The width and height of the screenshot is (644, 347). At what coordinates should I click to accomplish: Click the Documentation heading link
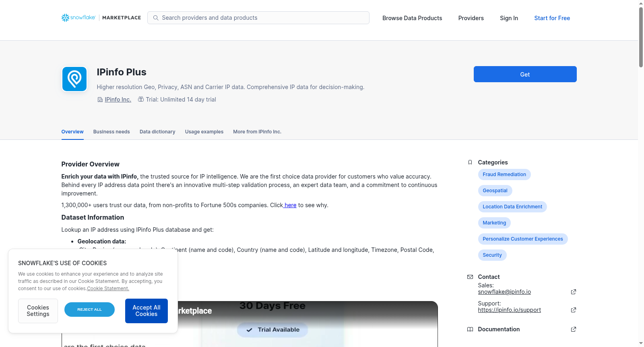point(499,329)
